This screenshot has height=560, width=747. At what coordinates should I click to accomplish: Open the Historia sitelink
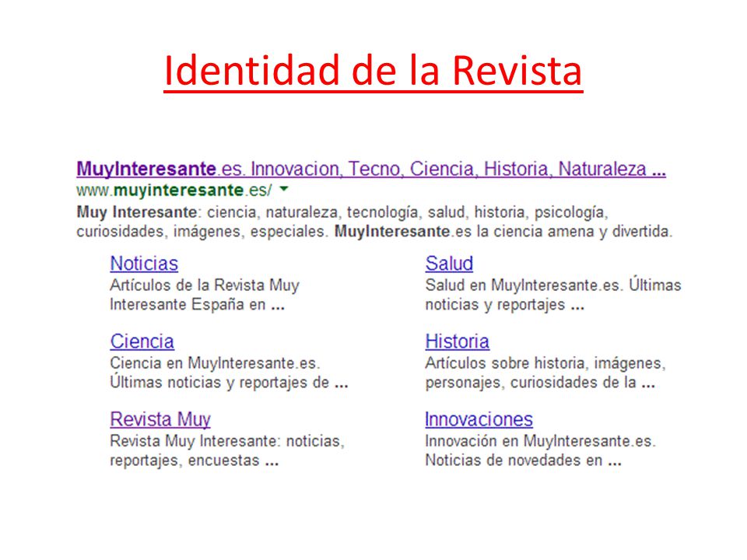[458, 341]
